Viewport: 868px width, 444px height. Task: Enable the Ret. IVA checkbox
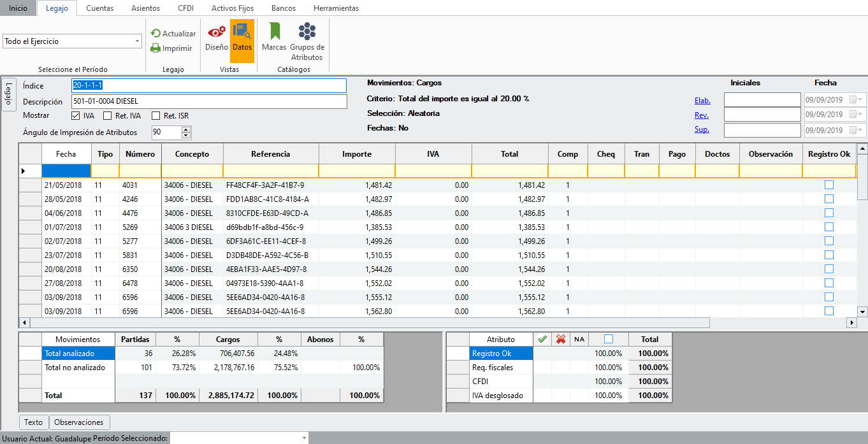coord(108,116)
